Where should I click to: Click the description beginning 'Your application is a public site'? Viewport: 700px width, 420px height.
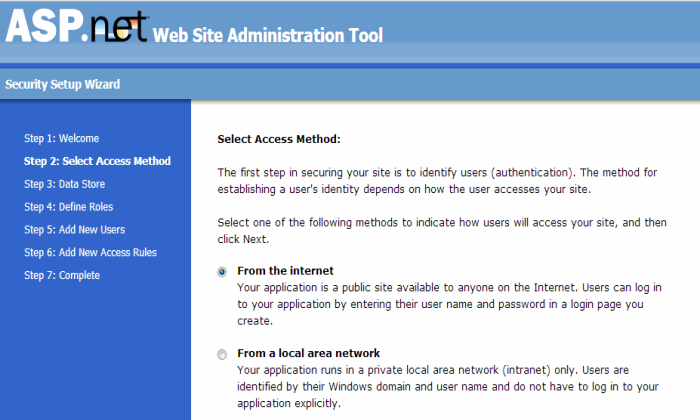[x=449, y=304]
